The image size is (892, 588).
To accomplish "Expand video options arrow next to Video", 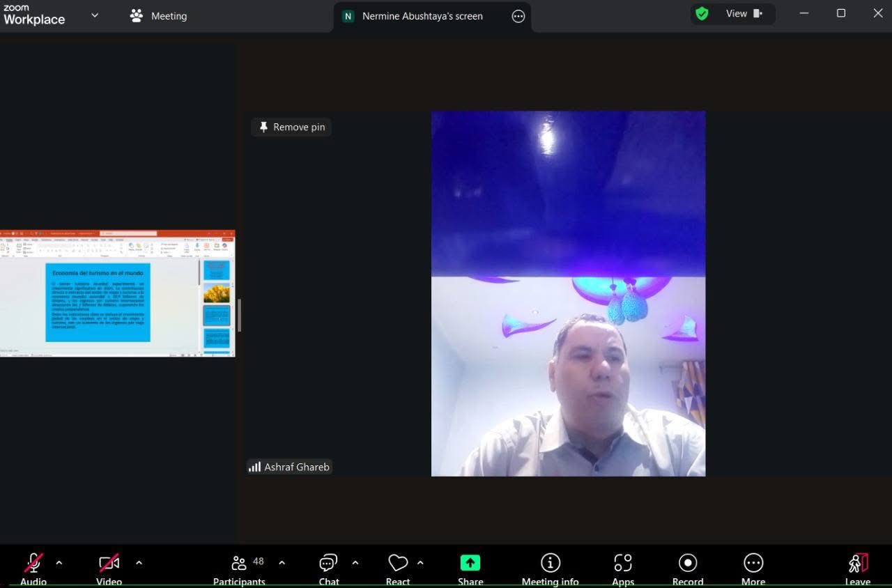I will [x=139, y=563].
